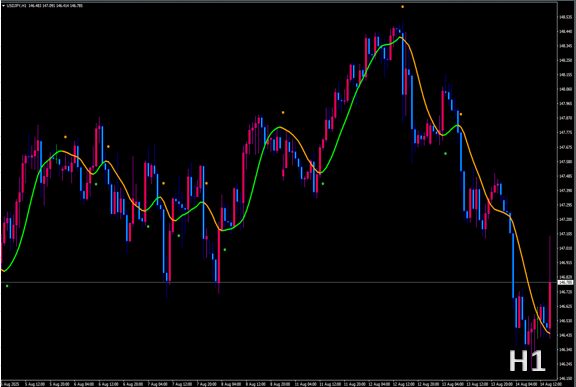Viewport: 576px width, 387px height.
Task: Click the 148.060 price axis label
Action: 565,89
